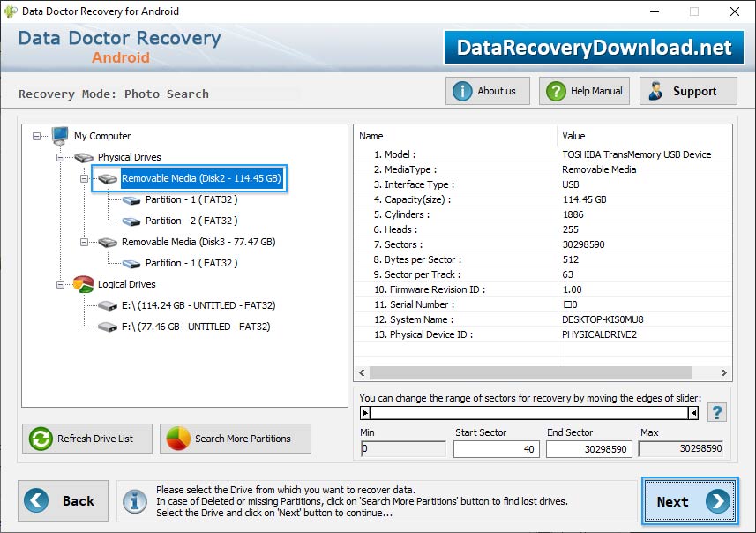Screen dimensions: 756x533
Task: Click the horizontal scrollbar thumb in details
Action: coord(530,373)
